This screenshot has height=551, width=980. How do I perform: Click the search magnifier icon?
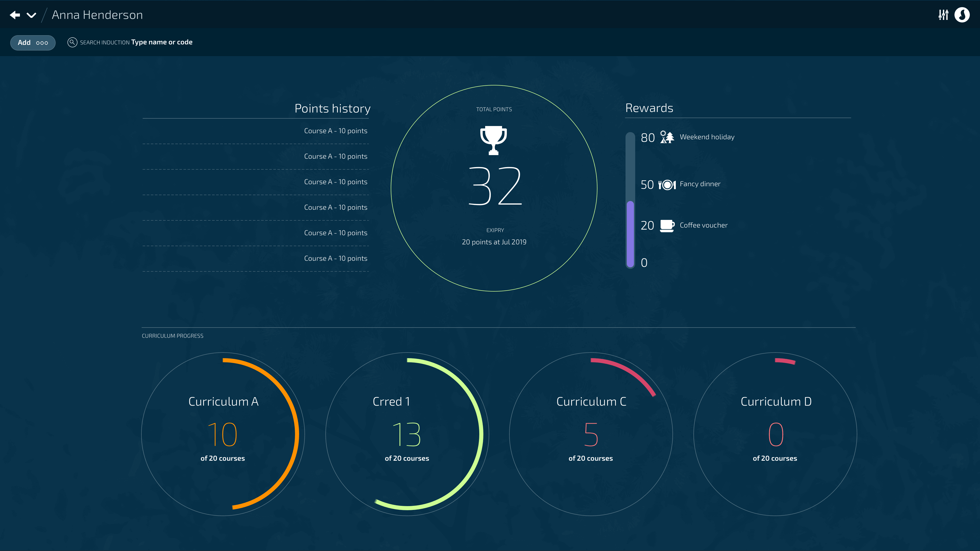point(72,42)
